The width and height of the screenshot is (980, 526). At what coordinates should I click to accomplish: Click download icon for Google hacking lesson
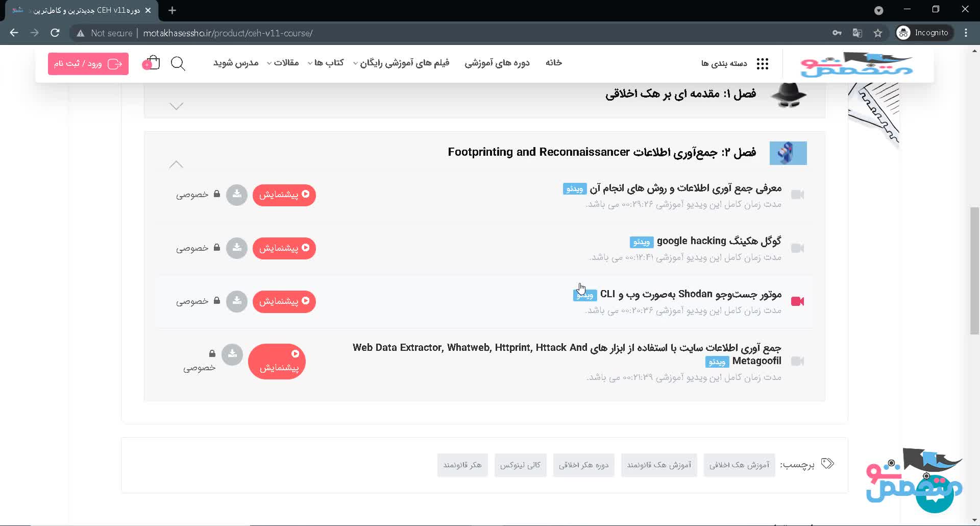coord(237,248)
